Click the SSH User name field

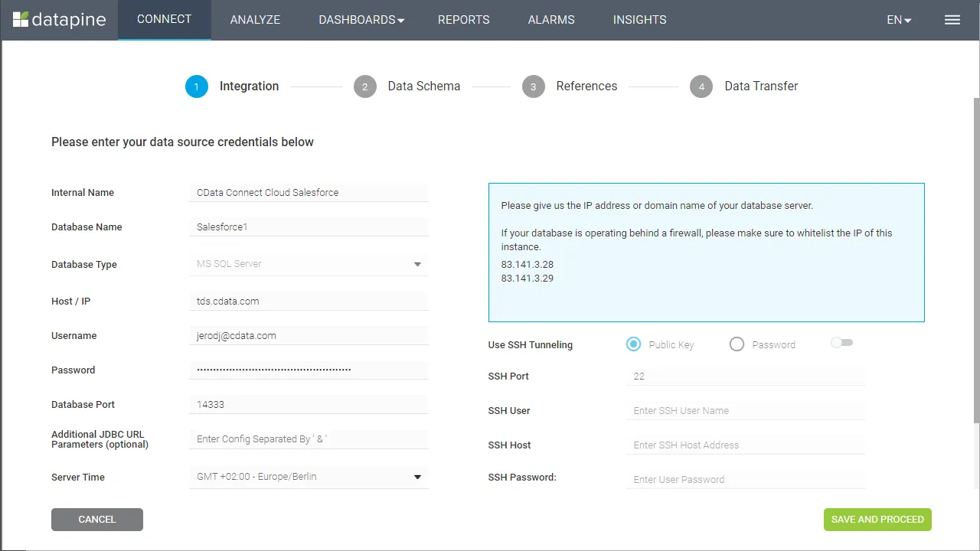click(x=745, y=410)
